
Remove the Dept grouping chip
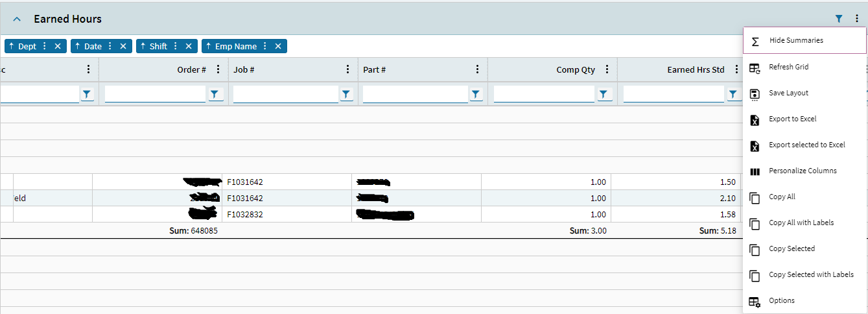coord(57,46)
